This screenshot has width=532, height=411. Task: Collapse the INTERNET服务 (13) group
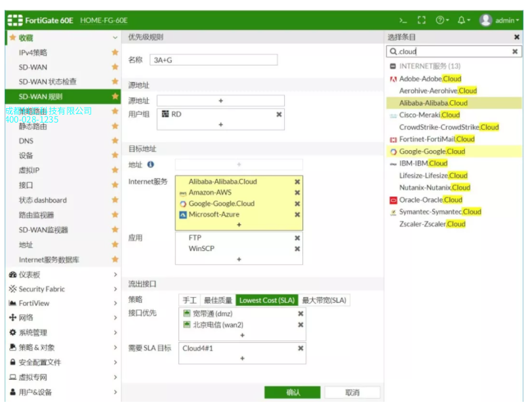coord(393,66)
